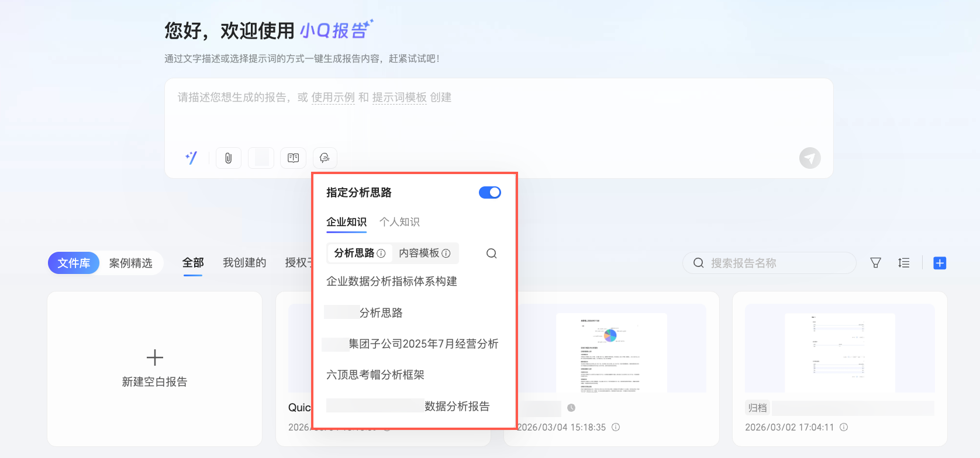Switch to 文件库 view
The image size is (980, 458).
[74, 263]
